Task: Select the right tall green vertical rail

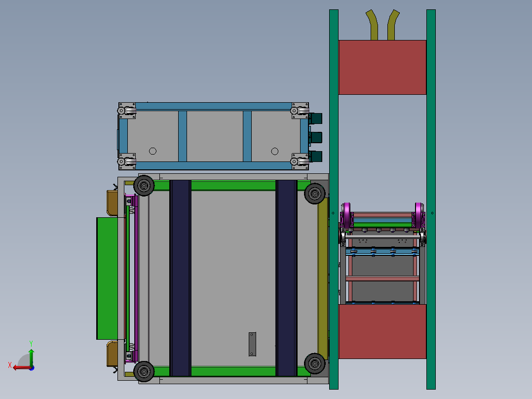Action: [x=431, y=199]
